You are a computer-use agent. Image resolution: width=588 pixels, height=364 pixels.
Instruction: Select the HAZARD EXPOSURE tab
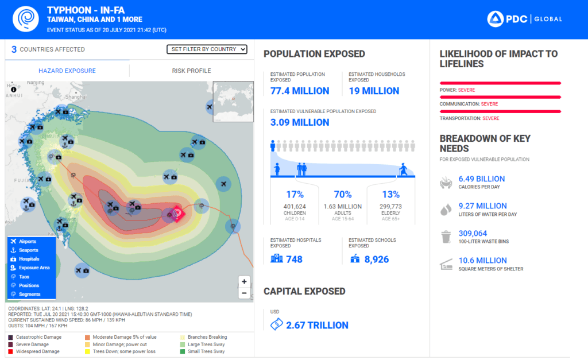(67, 70)
